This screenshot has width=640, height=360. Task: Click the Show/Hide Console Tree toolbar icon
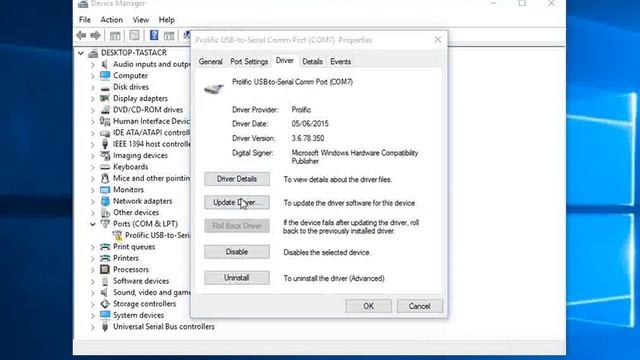click(x=115, y=36)
